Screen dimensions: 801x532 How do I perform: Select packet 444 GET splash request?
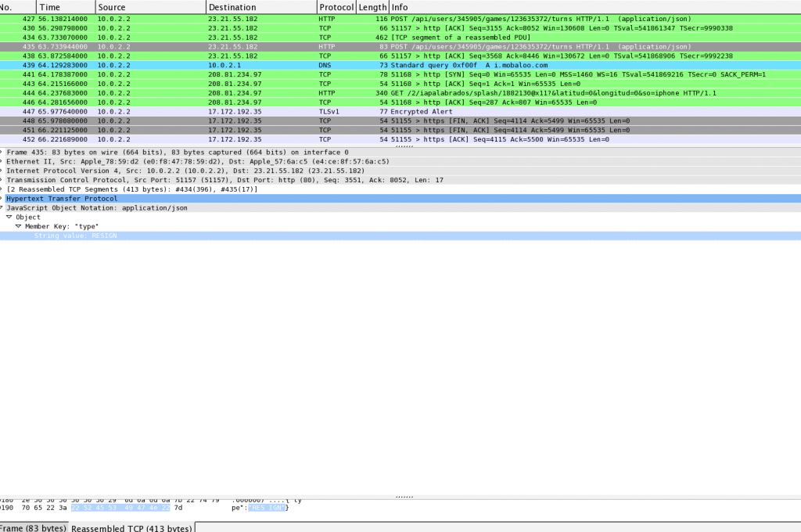pyautogui.click(x=391, y=93)
